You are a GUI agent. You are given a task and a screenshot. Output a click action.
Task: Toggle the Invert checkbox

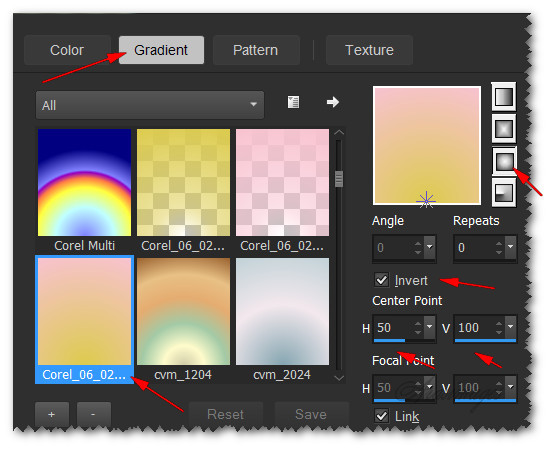382,280
